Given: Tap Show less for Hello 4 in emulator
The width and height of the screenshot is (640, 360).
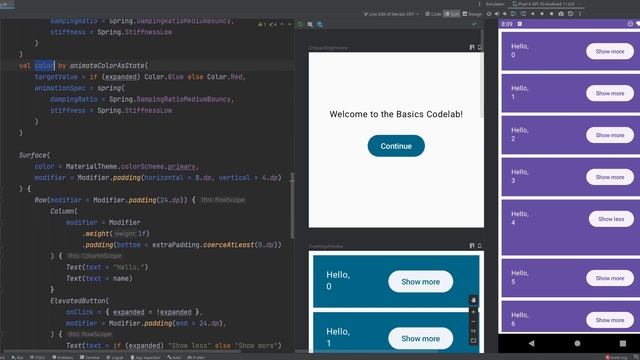Looking at the screenshot, I should (x=611, y=219).
